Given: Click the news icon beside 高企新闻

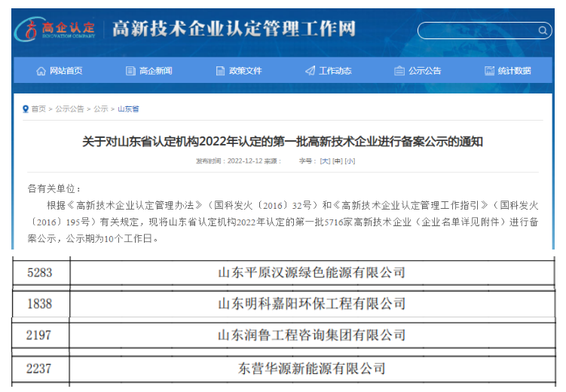Looking at the screenshot, I should 130,71.
